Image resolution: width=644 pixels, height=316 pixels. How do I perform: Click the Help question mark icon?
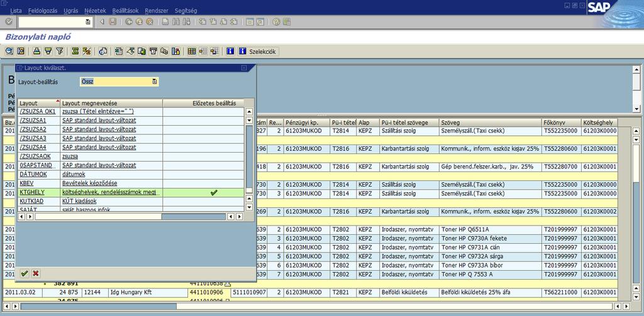276,22
